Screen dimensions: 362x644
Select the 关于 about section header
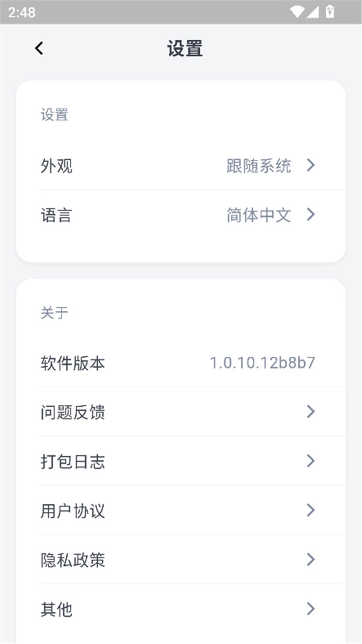54,312
